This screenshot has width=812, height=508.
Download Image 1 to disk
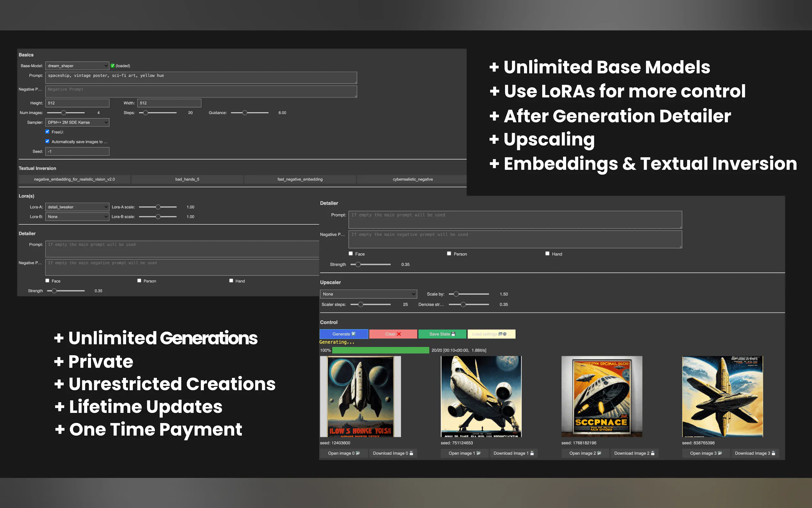pos(513,453)
